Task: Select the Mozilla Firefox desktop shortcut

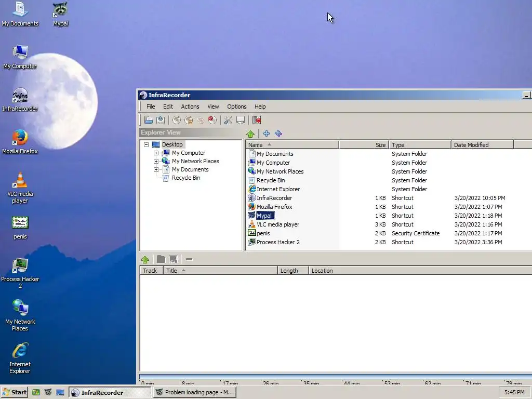Action: click(x=20, y=142)
